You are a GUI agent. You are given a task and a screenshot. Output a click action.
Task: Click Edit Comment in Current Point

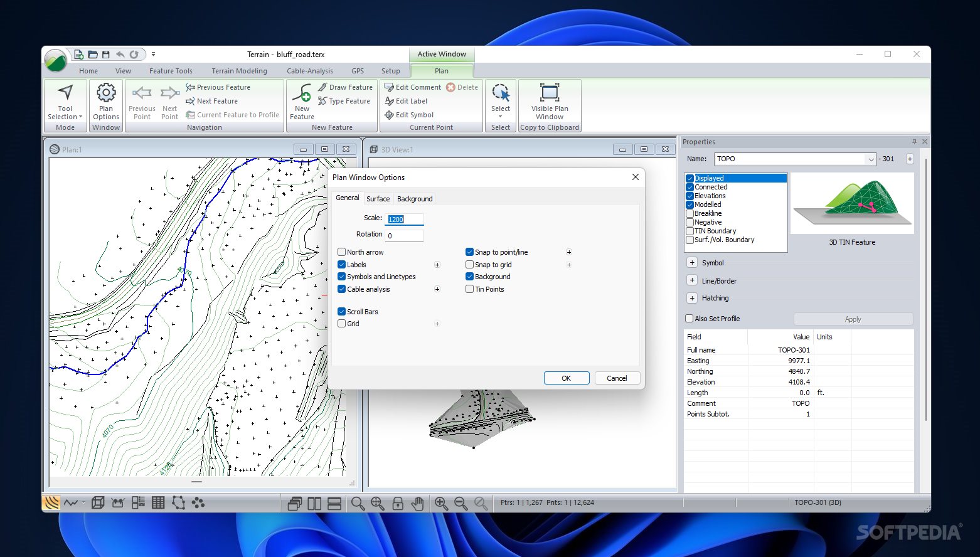pyautogui.click(x=413, y=87)
